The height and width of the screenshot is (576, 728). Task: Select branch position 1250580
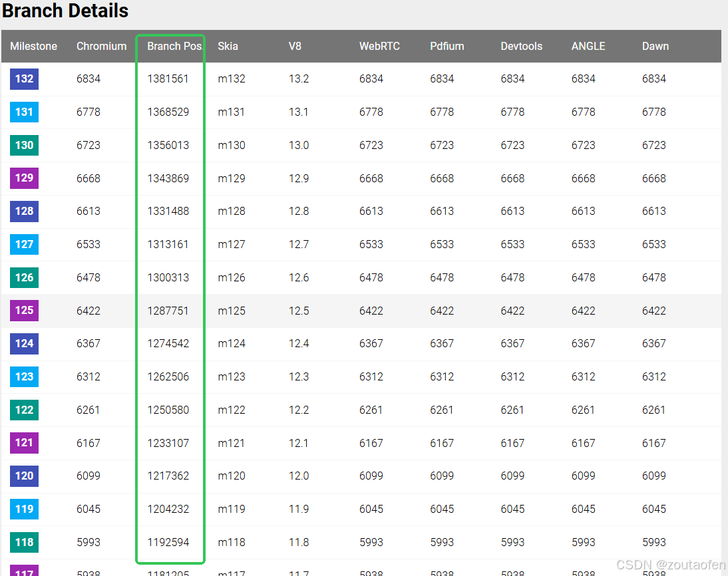click(x=168, y=410)
